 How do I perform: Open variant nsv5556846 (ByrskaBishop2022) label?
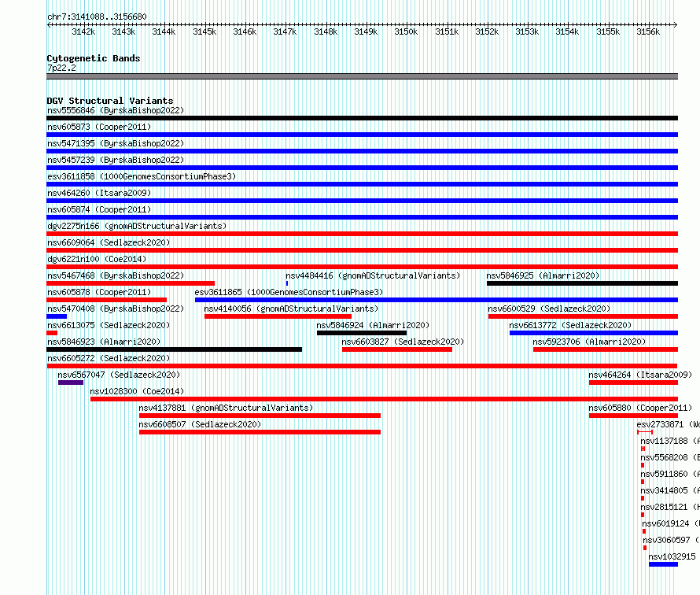click(x=116, y=110)
